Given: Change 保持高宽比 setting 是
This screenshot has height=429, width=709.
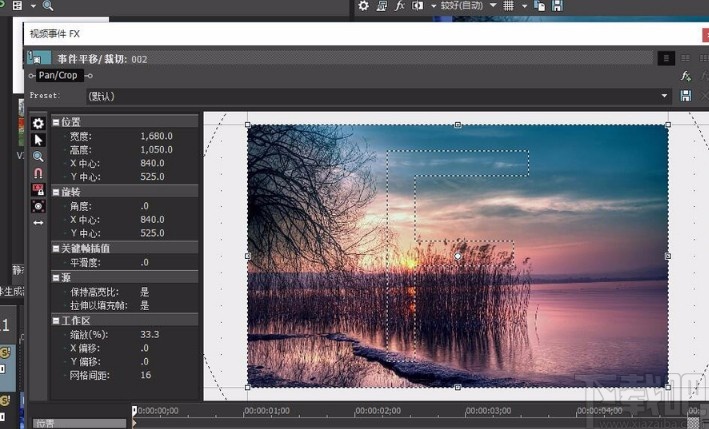Looking at the screenshot, I should click(145, 292).
